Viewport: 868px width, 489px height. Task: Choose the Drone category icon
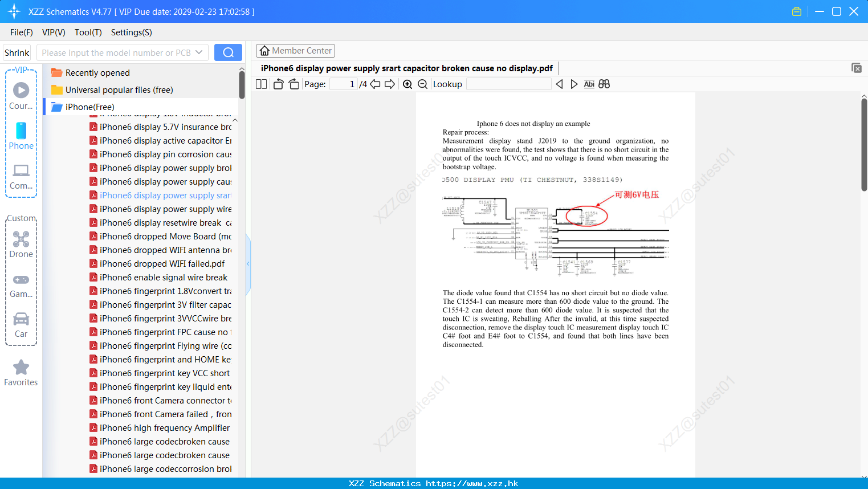tap(21, 244)
